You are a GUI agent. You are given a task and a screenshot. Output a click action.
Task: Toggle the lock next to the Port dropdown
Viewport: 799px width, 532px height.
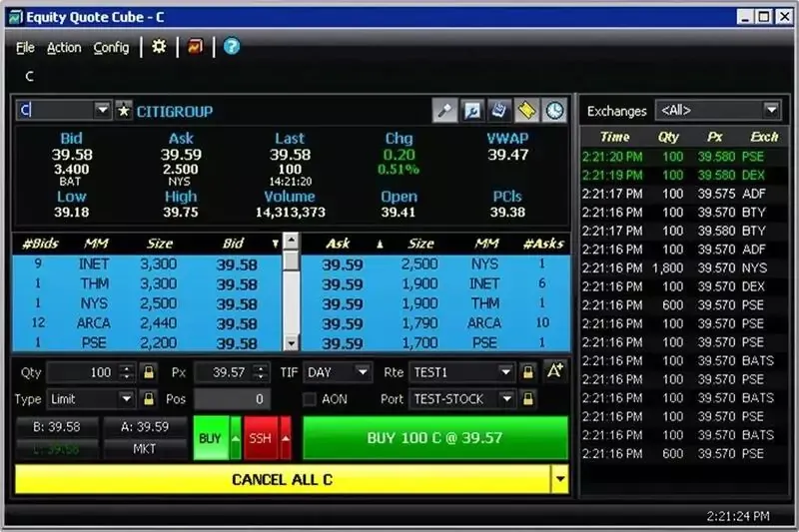click(528, 398)
